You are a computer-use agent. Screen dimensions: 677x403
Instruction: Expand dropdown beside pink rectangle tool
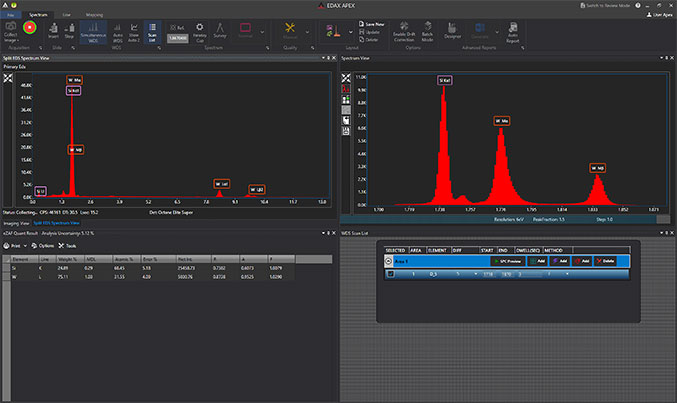point(262,32)
